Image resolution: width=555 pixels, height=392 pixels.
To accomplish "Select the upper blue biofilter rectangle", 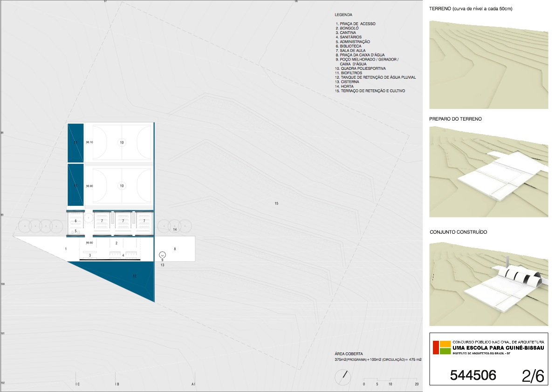I will point(75,142).
